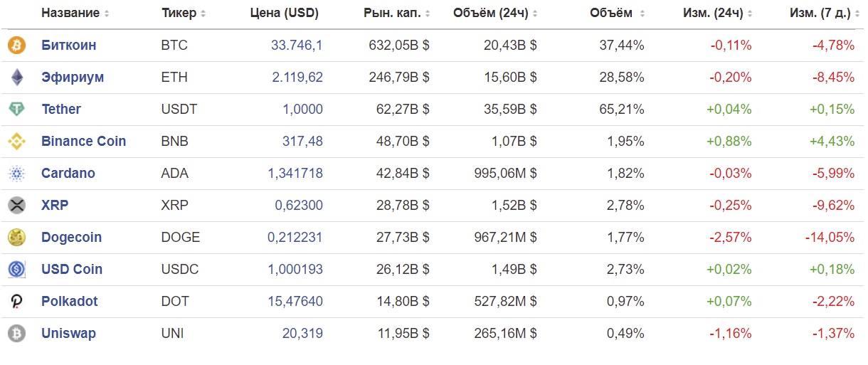The width and height of the screenshot is (868, 365).
Task: Click 24h volume 35,59B $
Action: coord(510,110)
